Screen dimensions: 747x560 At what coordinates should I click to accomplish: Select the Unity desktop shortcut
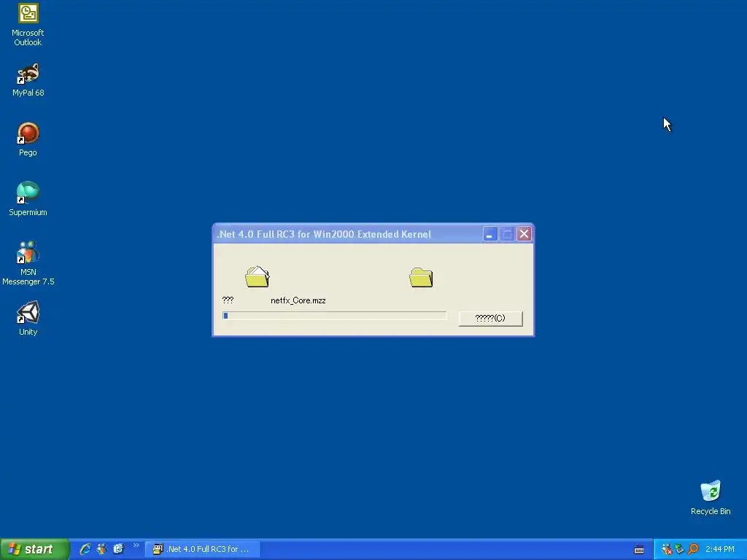[x=28, y=319]
